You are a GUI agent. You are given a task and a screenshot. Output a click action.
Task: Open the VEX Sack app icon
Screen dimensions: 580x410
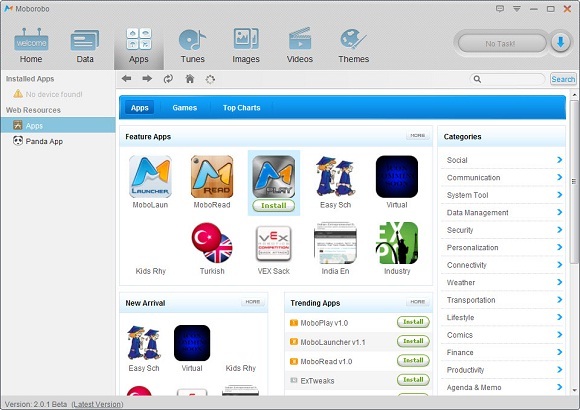(x=274, y=243)
